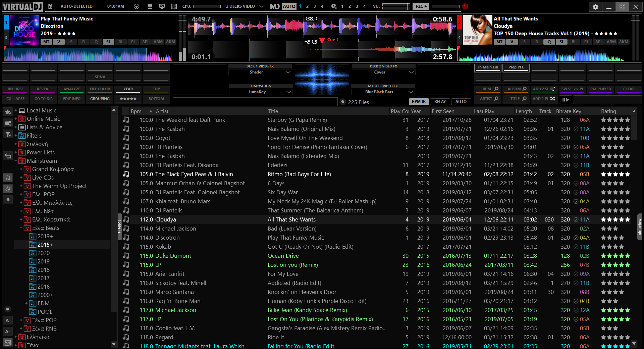Viewport: 644px width, 349px height.
Task: Click the play-next icon beside ADD 2 PL
Action: click(566, 100)
